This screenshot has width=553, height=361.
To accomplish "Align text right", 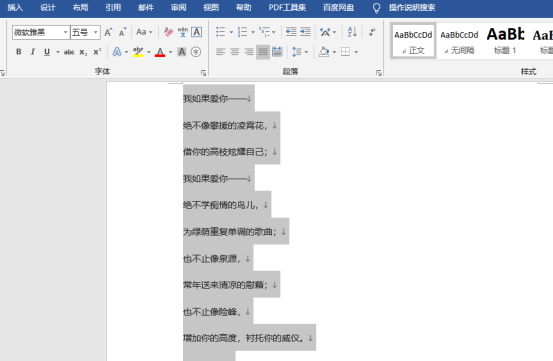I will 249,52.
